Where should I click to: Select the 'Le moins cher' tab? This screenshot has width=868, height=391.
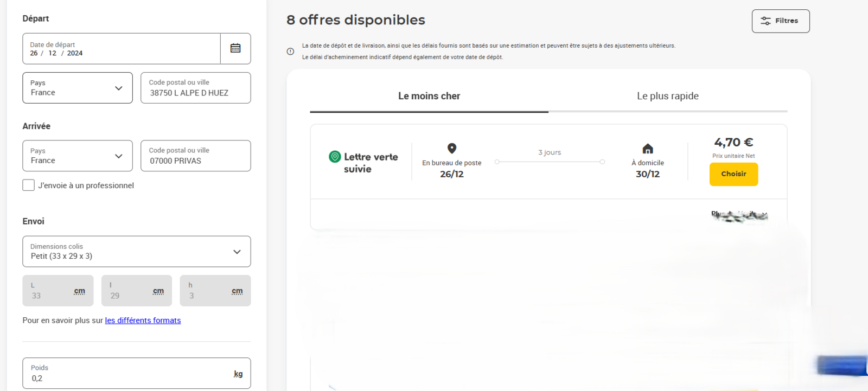[429, 96]
